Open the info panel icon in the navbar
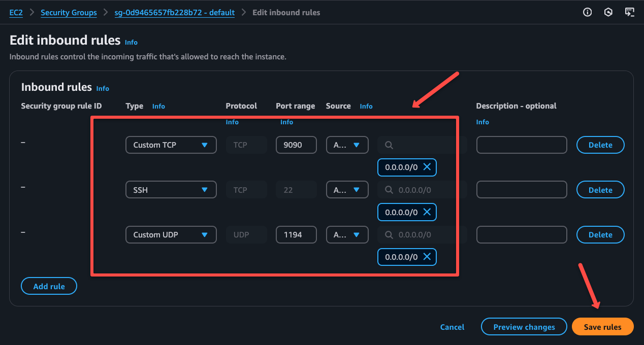The height and width of the screenshot is (345, 644). click(x=587, y=12)
